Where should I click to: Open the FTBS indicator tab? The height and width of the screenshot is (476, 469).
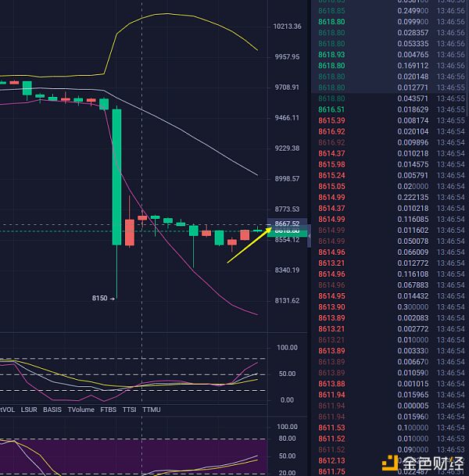click(x=109, y=410)
